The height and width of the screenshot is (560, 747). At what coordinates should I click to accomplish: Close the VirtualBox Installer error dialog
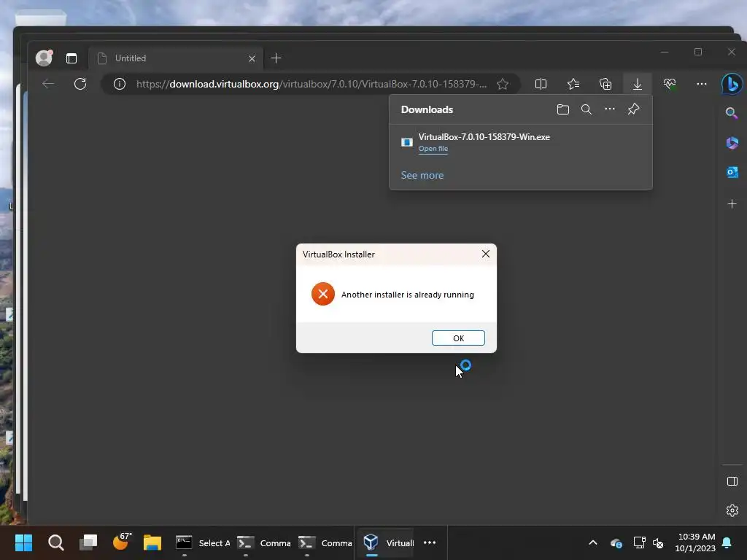[x=485, y=254]
